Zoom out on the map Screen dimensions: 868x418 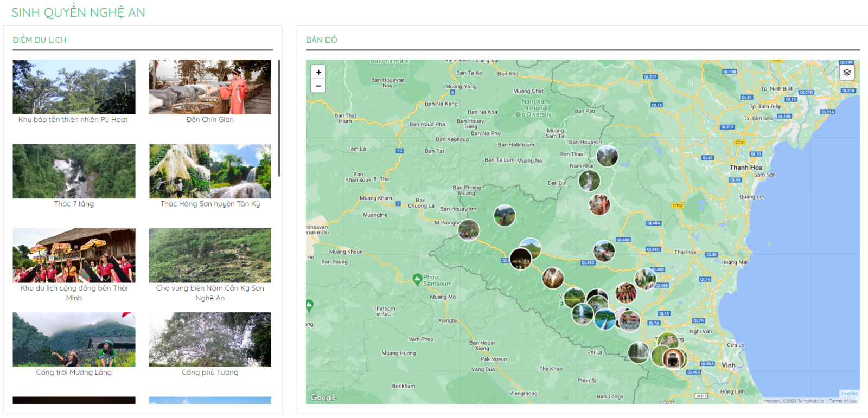pyautogui.click(x=318, y=86)
